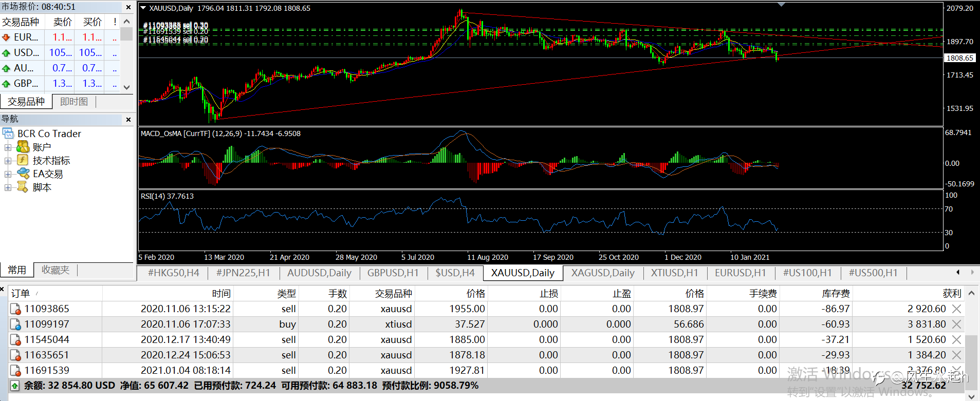This screenshot has width=980, height=401.
Task: Sort trades by 时间 column header
Action: click(168, 293)
